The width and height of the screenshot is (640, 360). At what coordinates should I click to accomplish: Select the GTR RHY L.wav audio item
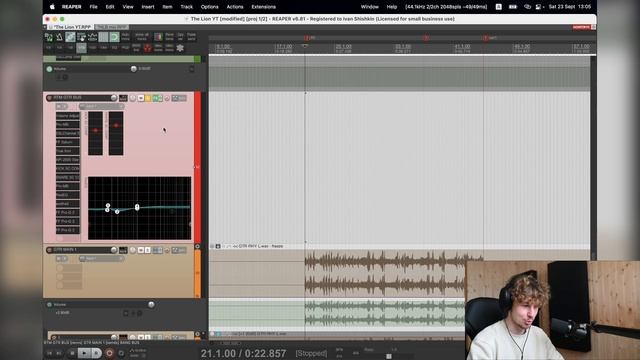[394, 271]
